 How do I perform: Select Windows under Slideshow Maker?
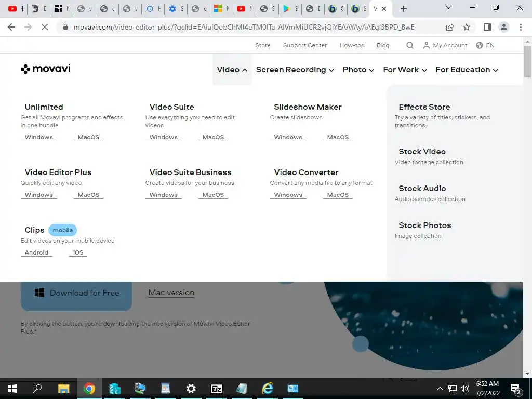288,137
